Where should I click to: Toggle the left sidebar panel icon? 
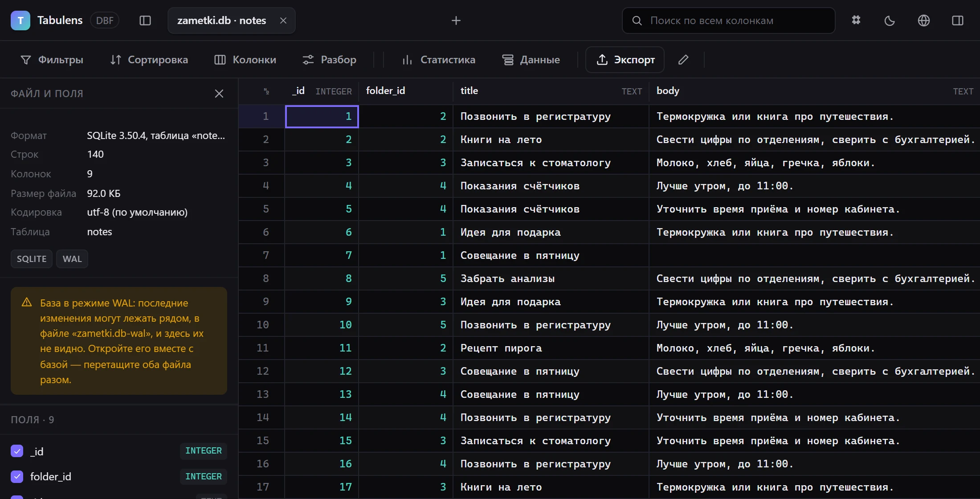pos(145,20)
